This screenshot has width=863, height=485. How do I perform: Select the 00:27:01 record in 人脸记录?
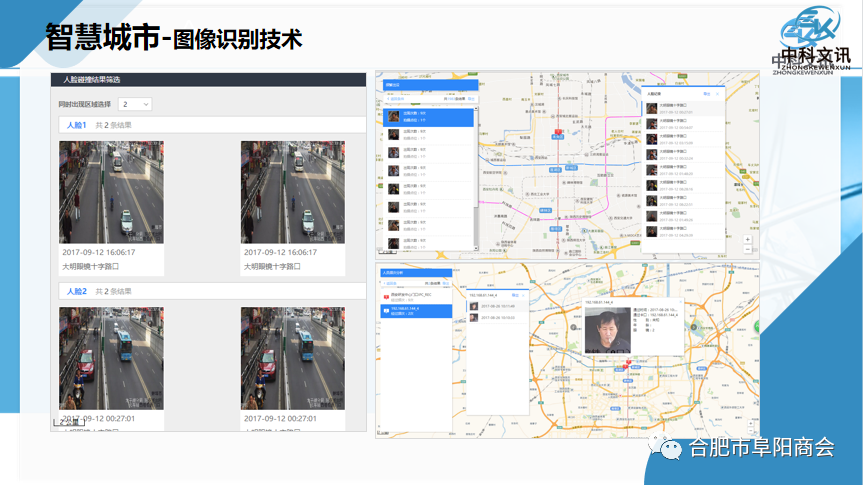click(683, 108)
